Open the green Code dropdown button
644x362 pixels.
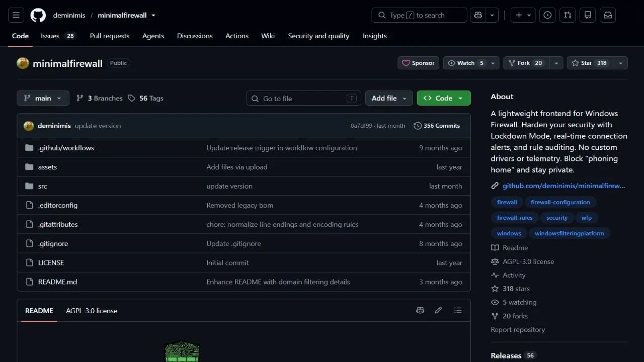[444, 98]
